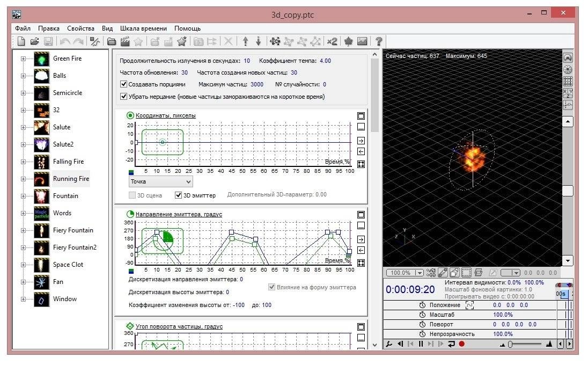Open graph settings toolbar icon
588x365 pixels.
pyautogui.click(x=95, y=41)
